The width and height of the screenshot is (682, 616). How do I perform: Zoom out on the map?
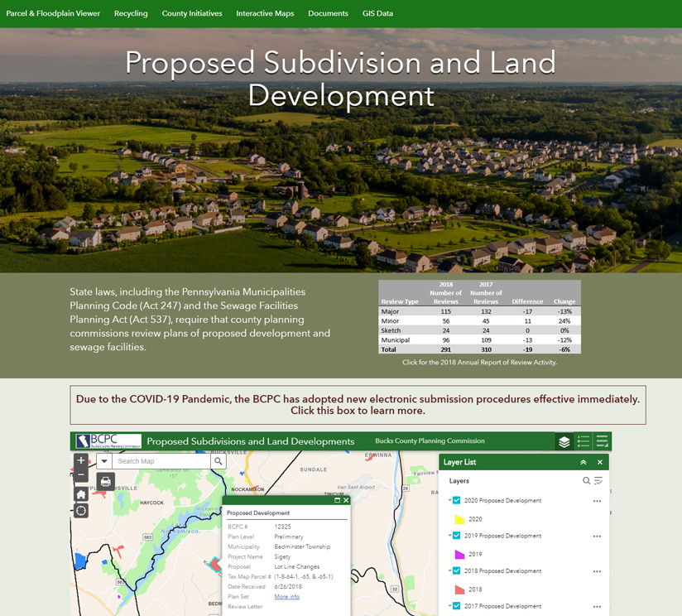click(81, 474)
